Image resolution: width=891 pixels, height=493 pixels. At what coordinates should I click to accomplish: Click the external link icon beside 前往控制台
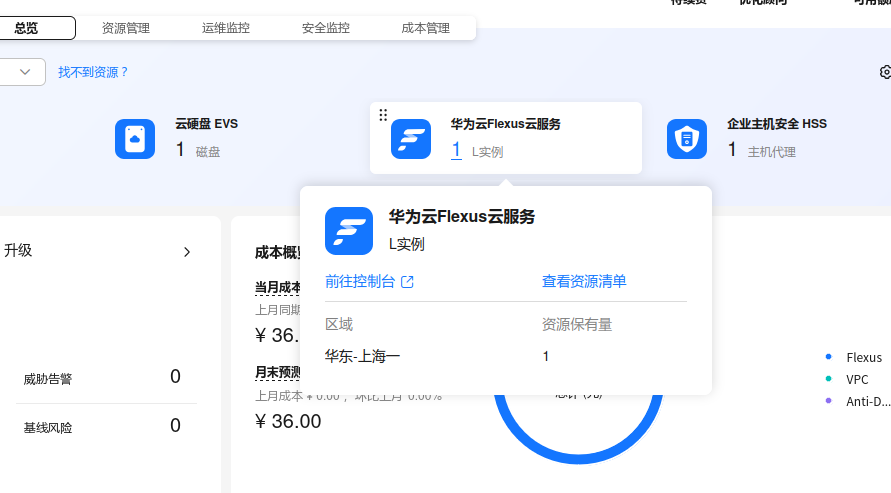[x=407, y=282]
